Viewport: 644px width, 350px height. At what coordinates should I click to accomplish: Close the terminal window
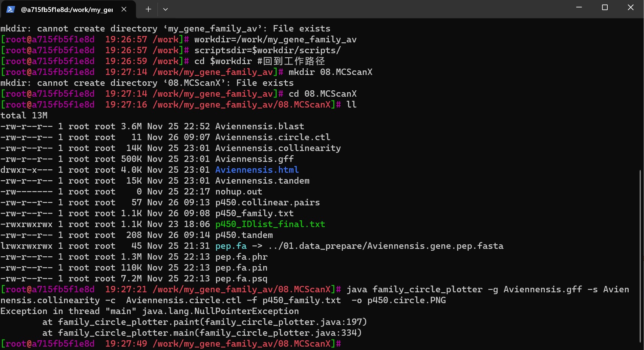pos(631,7)
